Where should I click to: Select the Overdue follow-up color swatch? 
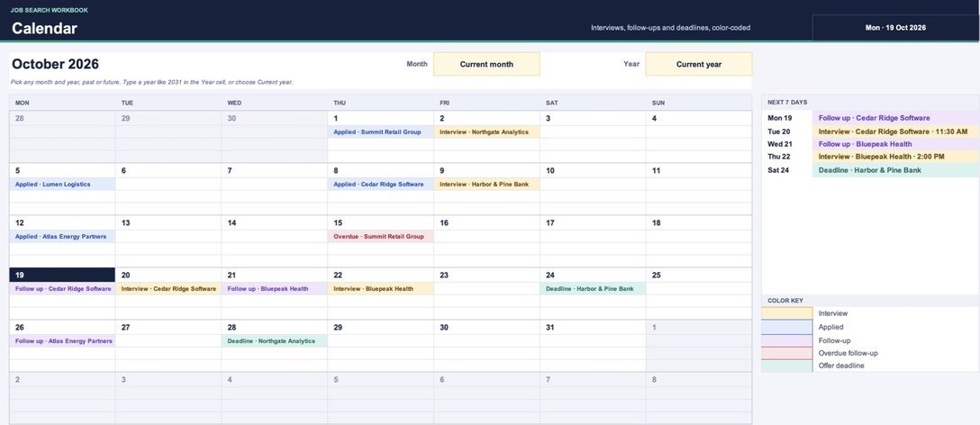pyautogui.click(x=787, y=353)
